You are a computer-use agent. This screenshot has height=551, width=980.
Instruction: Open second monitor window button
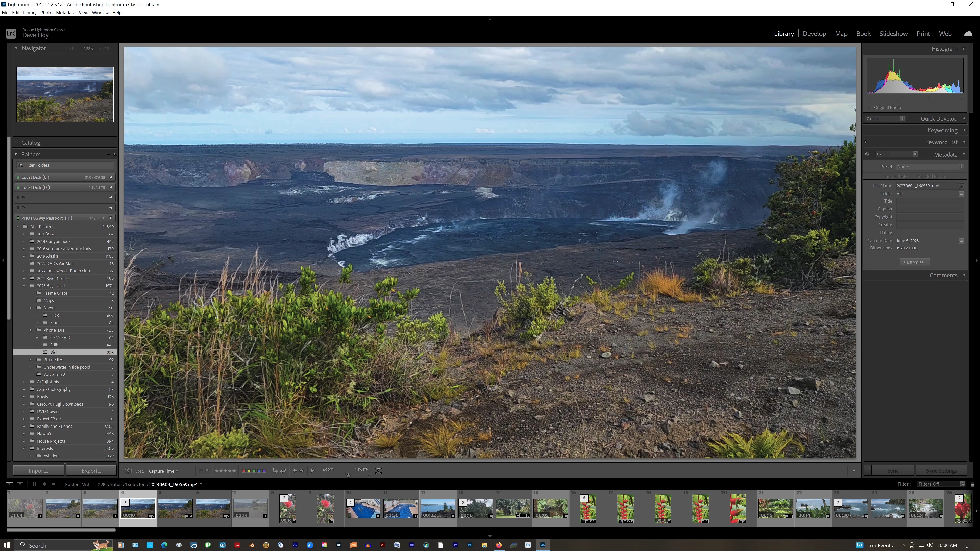pyautogui.click(x=20, y=484)
